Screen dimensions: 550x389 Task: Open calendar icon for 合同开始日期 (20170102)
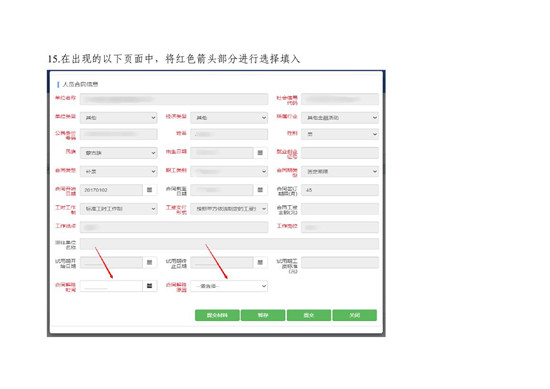pos(149,190)
